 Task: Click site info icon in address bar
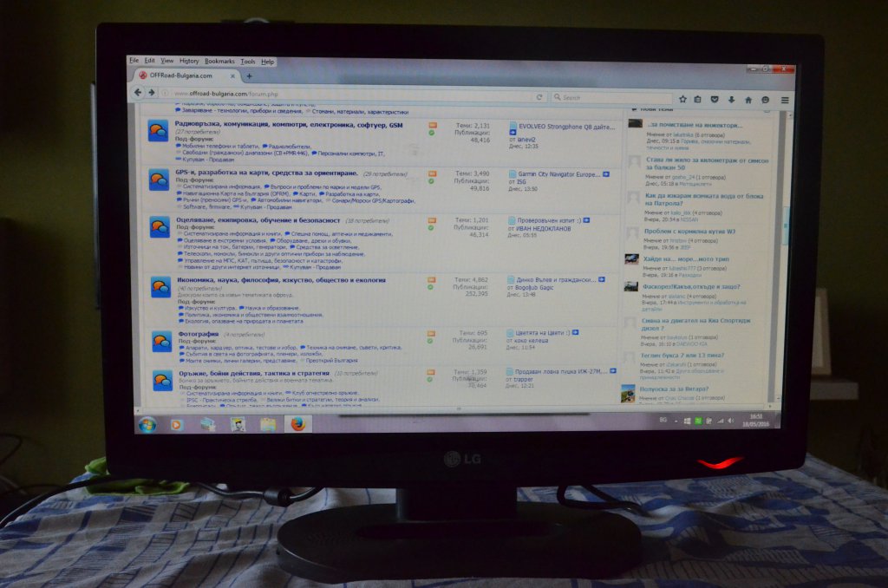[x=164, y=93]
